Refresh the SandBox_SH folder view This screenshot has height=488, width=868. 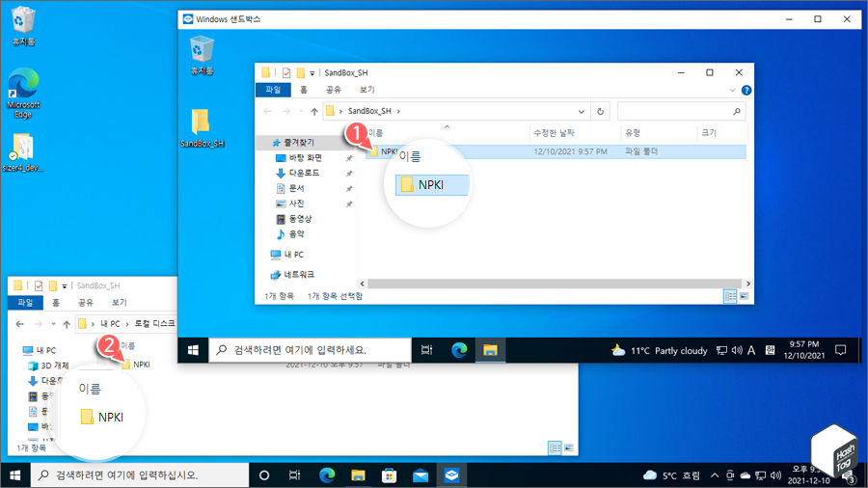tap(600, 111)
